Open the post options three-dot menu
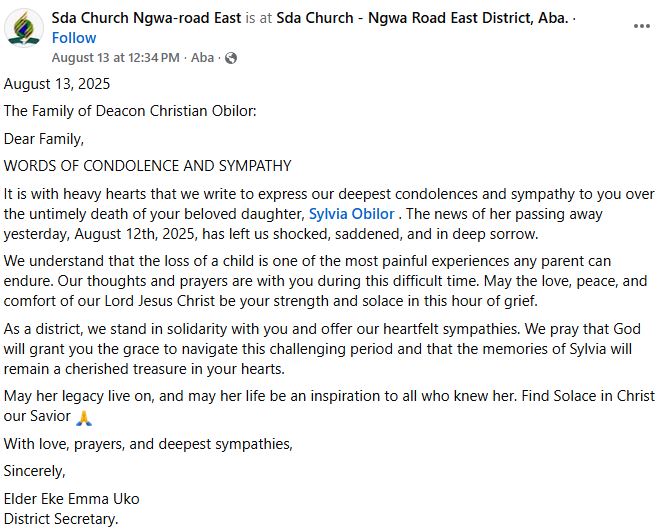The height and width of the screenshot is (531, 663). pos(641,26)
